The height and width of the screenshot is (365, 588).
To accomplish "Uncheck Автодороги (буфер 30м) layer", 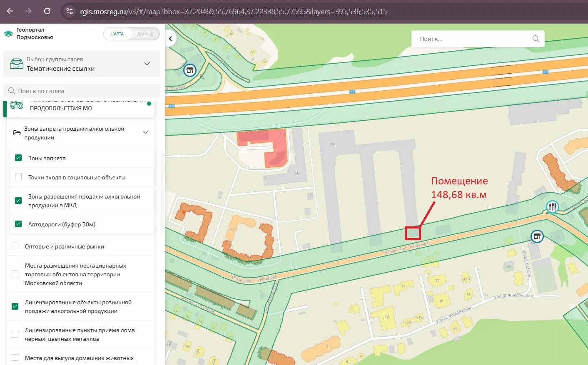I will [x=18, y=224].
